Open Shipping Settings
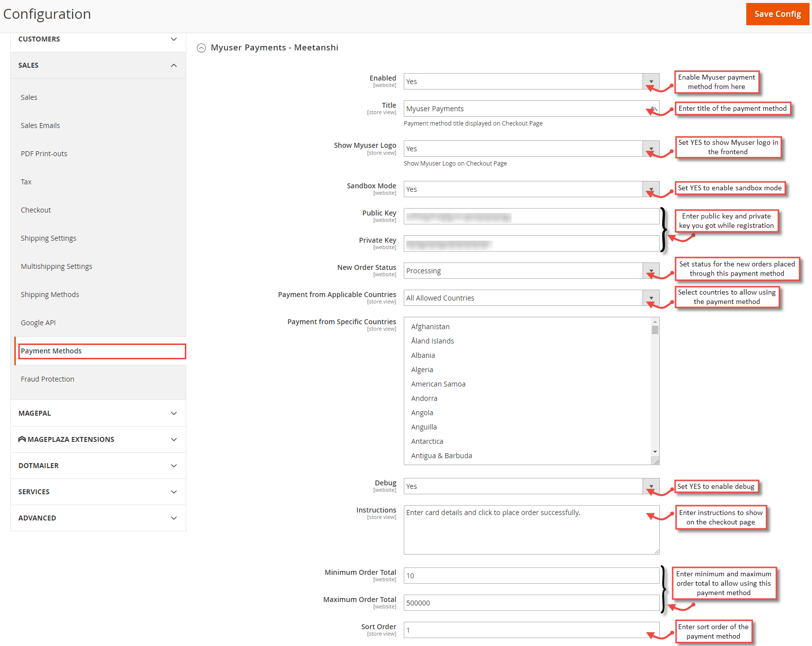Screen dimensions: 812x646 coord(48,238)
